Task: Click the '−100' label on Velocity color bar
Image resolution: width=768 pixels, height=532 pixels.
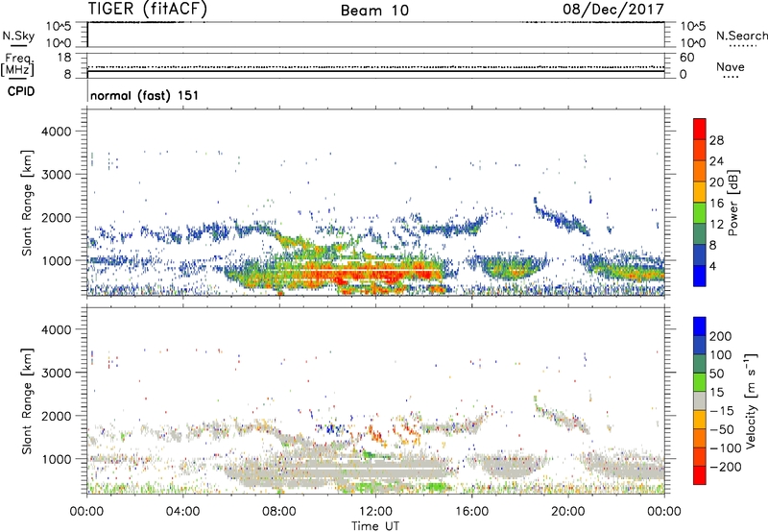Action: tap(725, 448)
